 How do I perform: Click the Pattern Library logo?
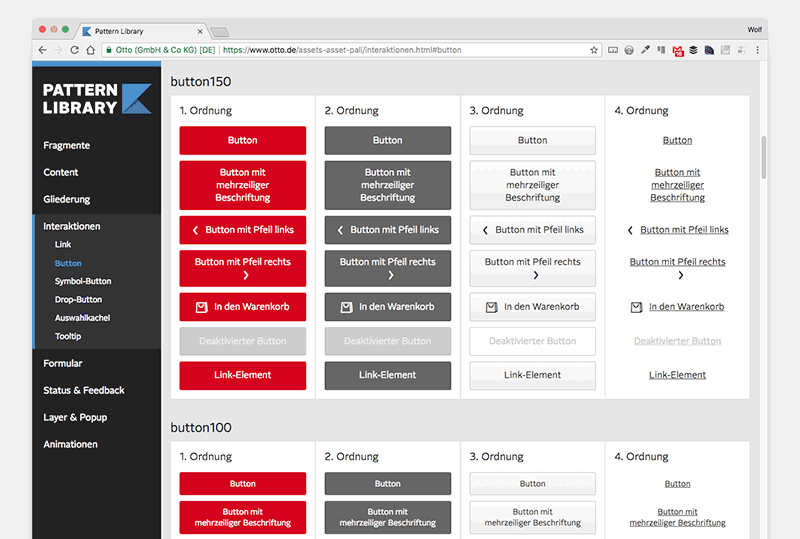(97, 98)
